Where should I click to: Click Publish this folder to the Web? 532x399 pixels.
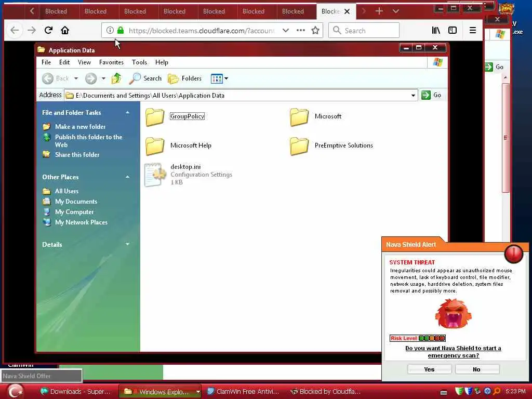(x=88, y=141)
